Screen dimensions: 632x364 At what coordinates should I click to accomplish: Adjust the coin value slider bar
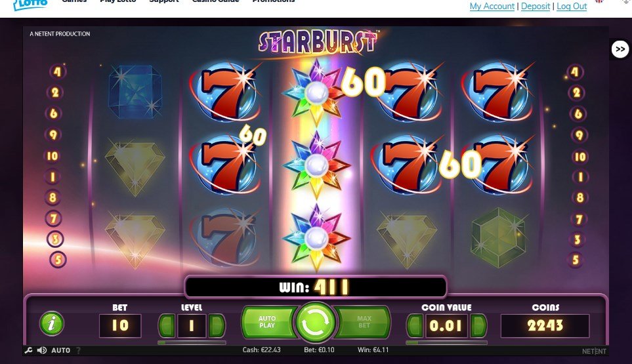[446, 342]
